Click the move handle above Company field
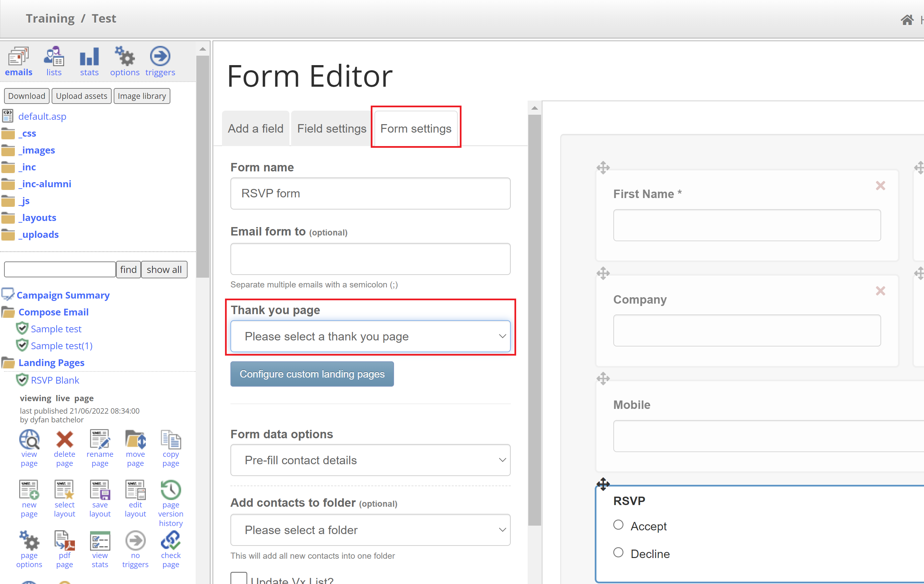924x584 pixels. tap(603, 273)
